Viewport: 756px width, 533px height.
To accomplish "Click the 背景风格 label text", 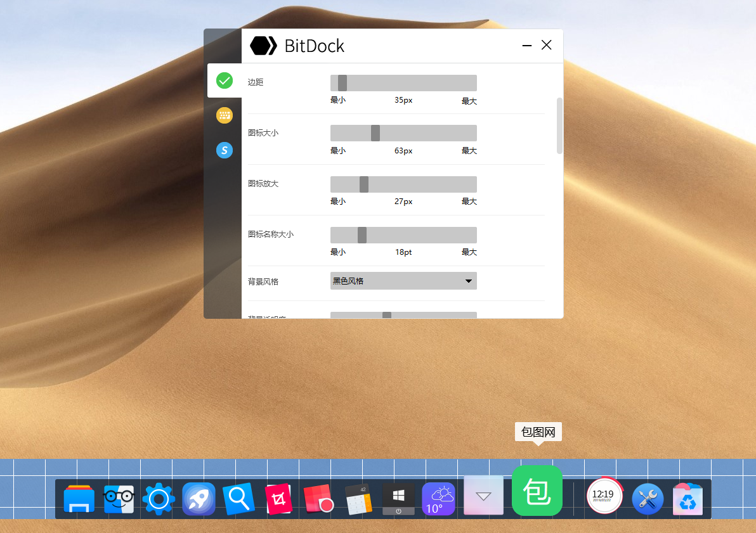I will (263, 281).
